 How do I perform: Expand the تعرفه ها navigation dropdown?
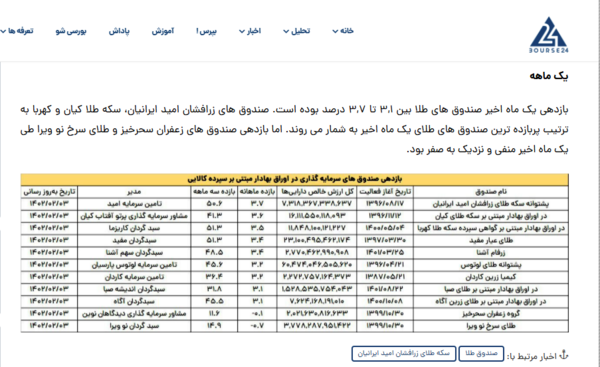pyautogui.click(x=17, y=31)
